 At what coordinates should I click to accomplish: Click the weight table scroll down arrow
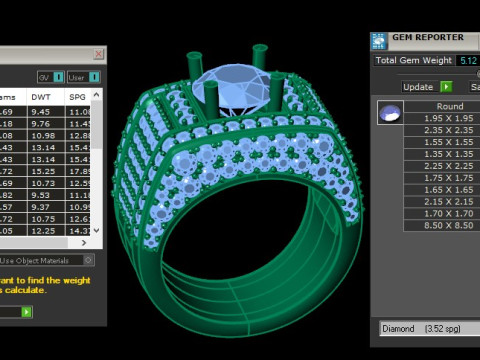click(x=97, y=230)
